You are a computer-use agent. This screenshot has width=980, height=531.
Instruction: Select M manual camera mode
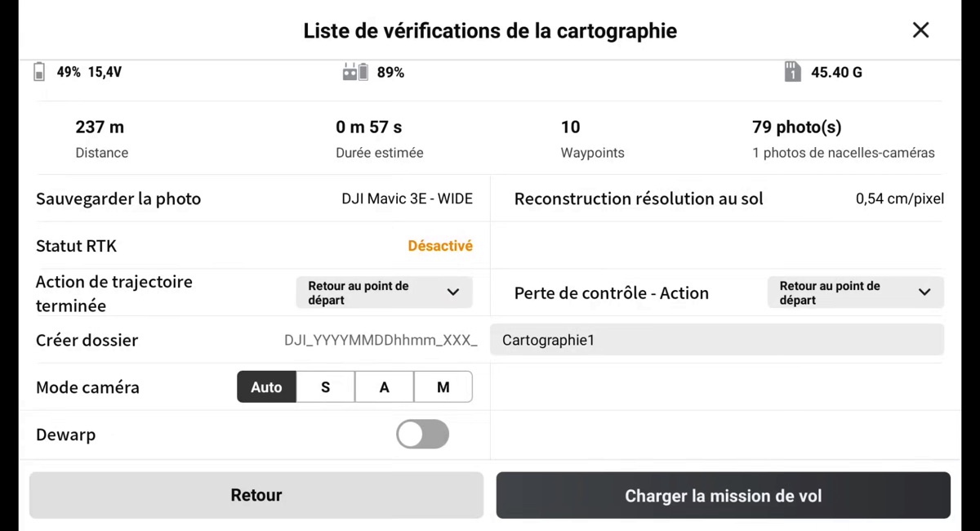(443, 387)
